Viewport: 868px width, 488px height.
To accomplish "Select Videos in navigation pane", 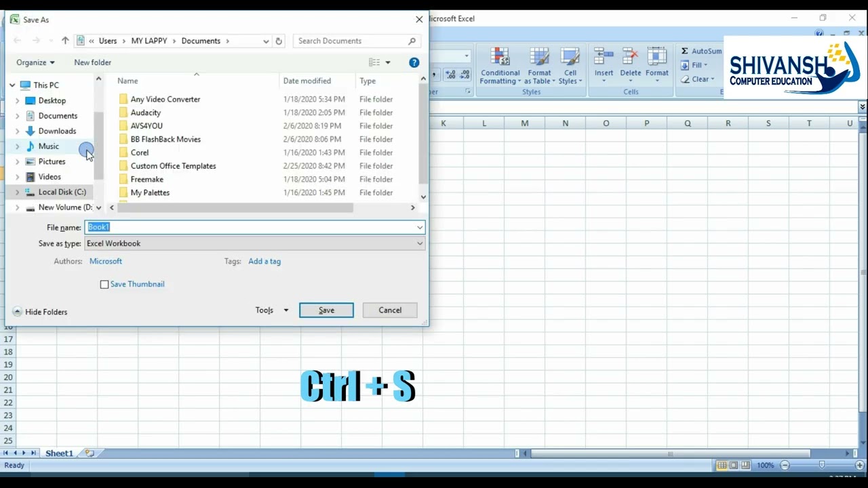I will pos(50,177).
